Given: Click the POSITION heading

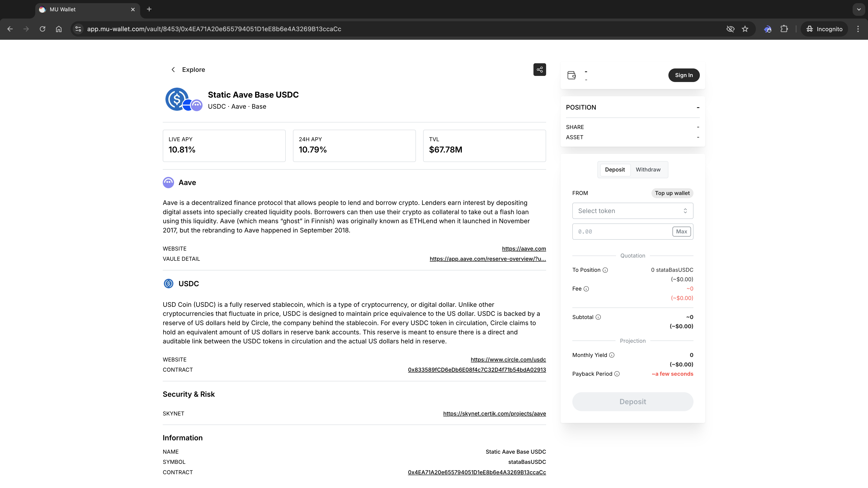Looking at the screenshot, I should click(x=581, y=108).
